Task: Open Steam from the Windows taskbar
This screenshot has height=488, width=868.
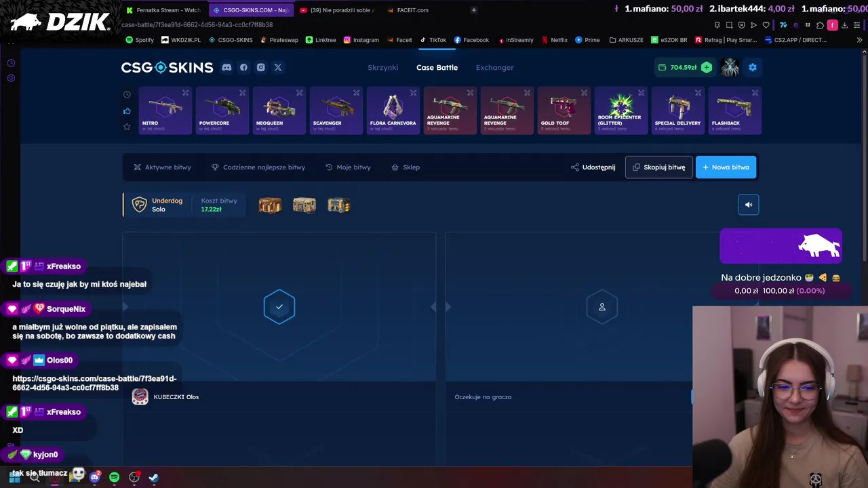Action: (154, 477)
